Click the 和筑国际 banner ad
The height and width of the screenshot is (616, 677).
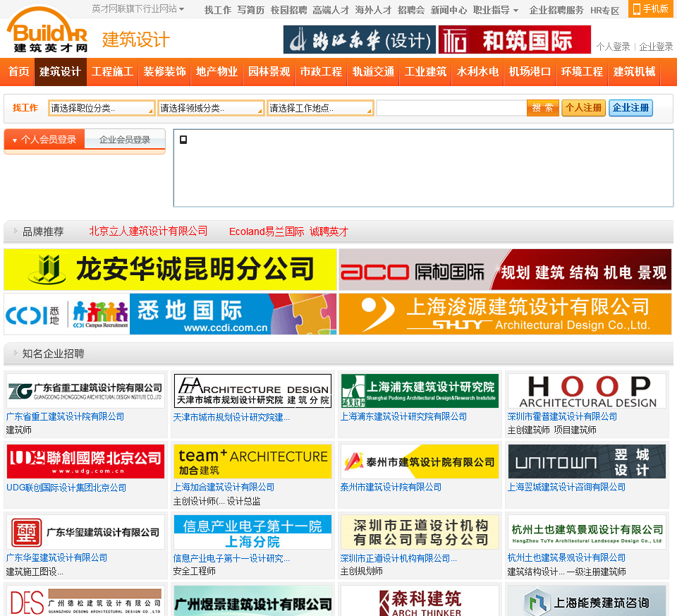514,40
